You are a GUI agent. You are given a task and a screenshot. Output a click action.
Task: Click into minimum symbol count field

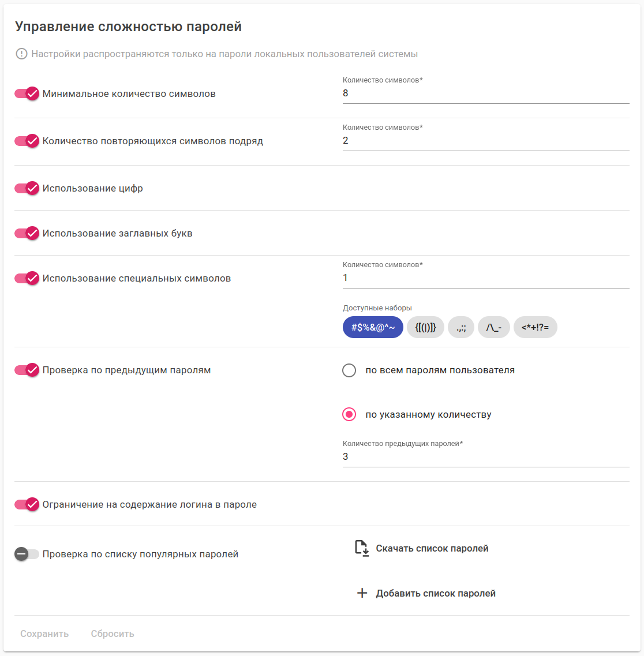[485, 93]
